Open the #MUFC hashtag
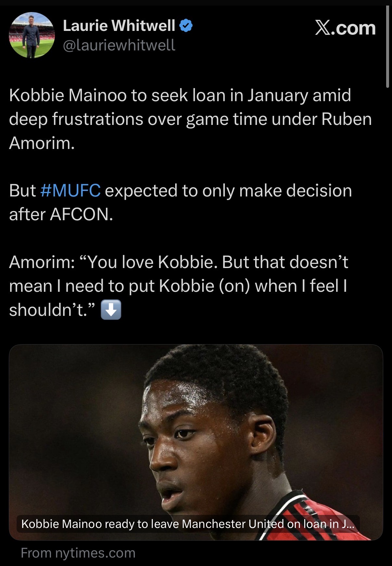The height and width of the screenshot is (566, 392). tap(71, 191)
